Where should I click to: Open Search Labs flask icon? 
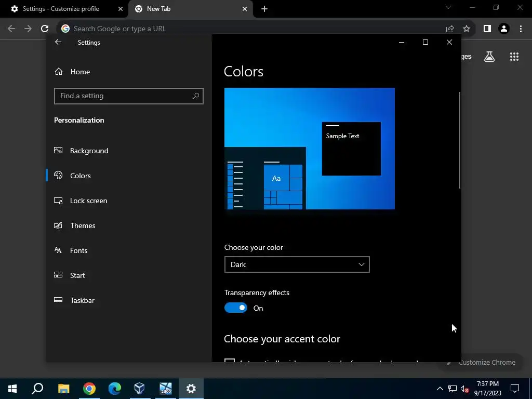(x=489, y=57)
